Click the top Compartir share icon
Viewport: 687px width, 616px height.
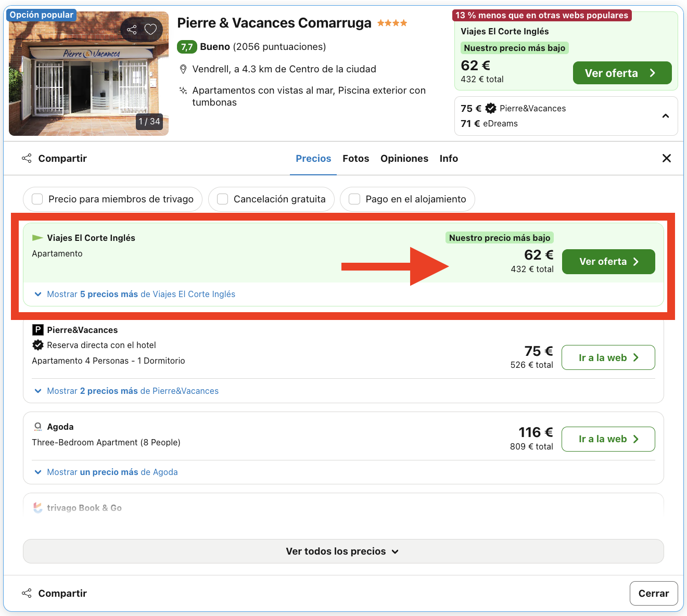pos(27,158)
